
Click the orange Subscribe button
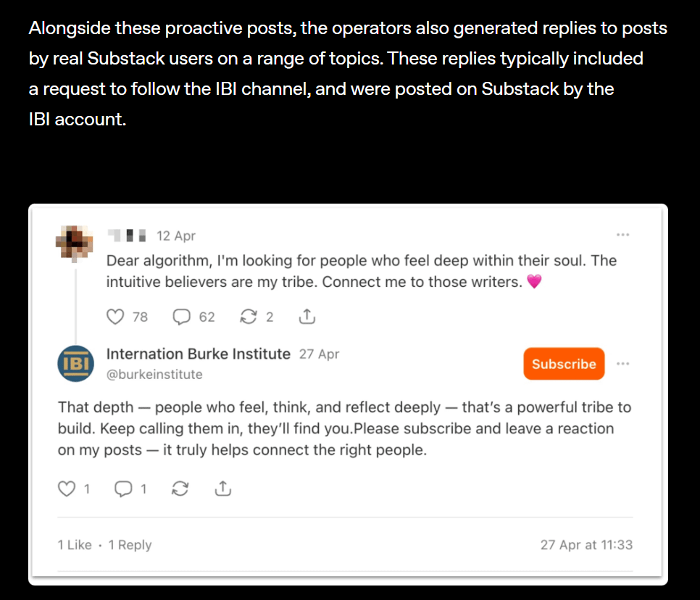click(564, 364)
